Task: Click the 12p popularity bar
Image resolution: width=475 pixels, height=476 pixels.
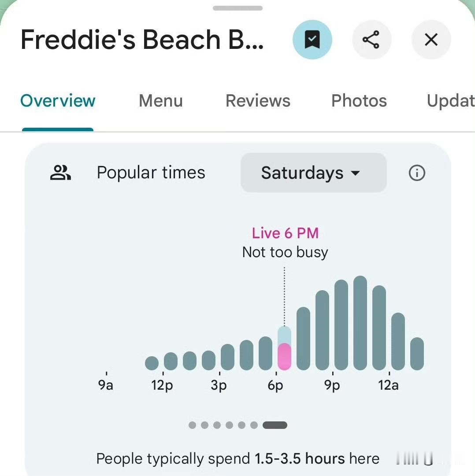Action: pos(171,361)
